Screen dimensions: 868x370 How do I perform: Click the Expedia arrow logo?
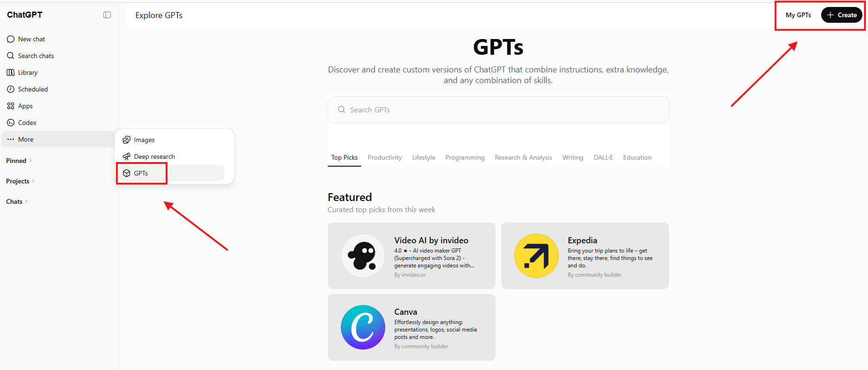click(536, 256)
